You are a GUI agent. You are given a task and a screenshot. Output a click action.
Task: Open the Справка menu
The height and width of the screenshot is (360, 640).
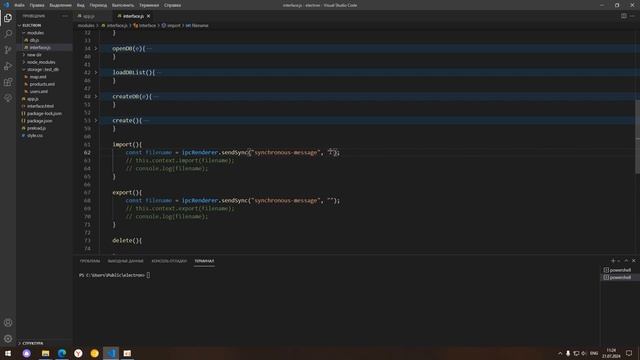(x=172, y=5)
